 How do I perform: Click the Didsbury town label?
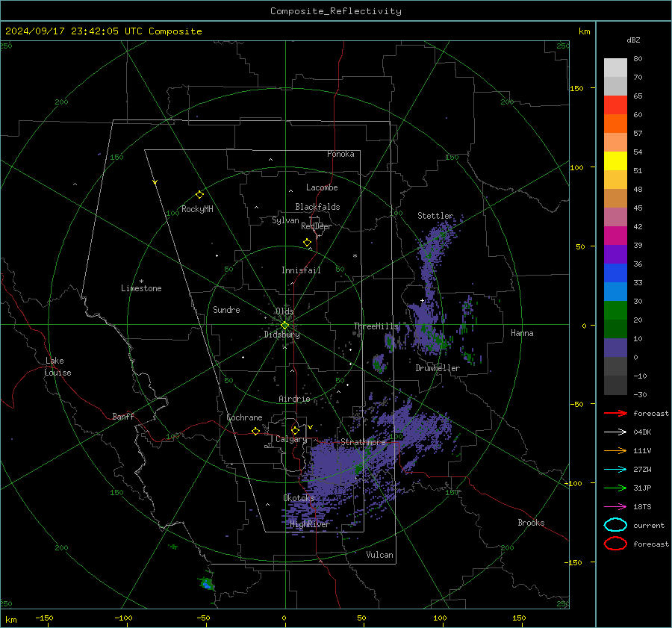(281, 335)
